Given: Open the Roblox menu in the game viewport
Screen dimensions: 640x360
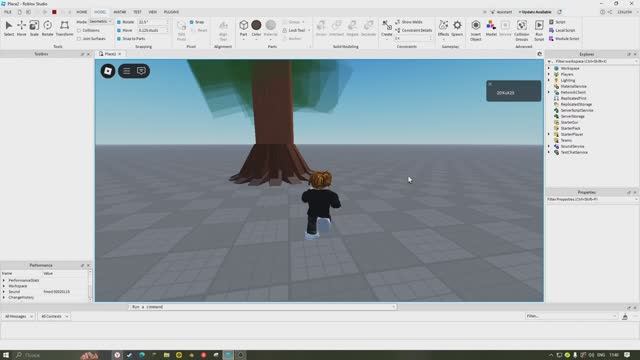Looking at the screenshot, I should click(108, 71).
